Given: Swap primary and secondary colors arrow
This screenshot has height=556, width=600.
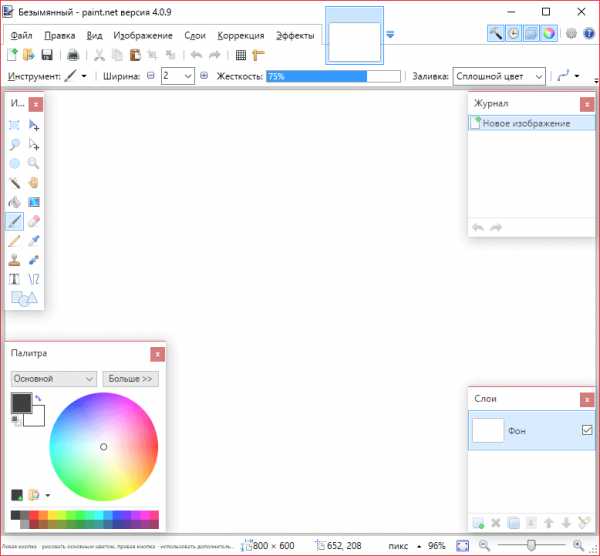Looking at the screenshot, I should point(38,398).
